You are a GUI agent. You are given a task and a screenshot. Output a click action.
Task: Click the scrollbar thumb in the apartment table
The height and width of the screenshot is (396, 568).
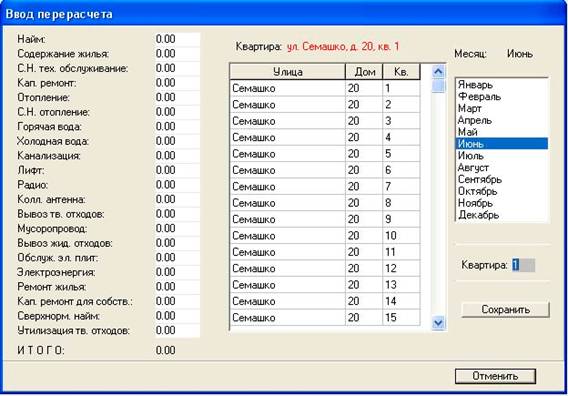pyautogui.click(x=438, y=86)
